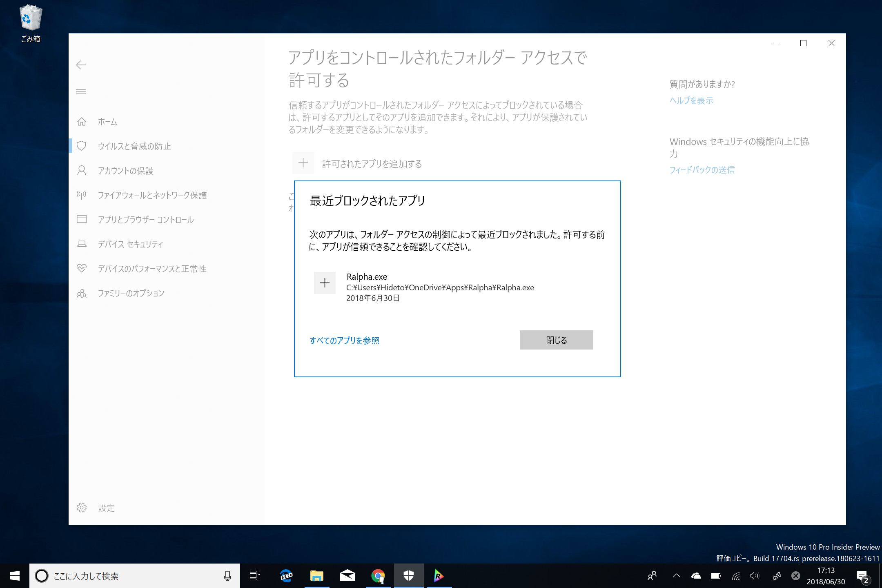
Task: Click the すべてのアプリを参照 link
Action: pos(344,340)
